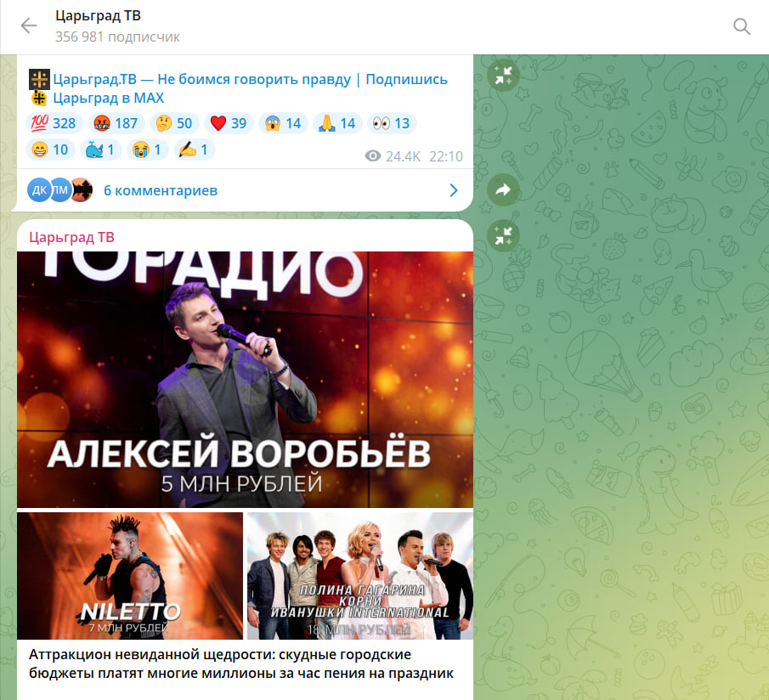This screenshot has width=769, height=700.
Task: Click the ЛМ commenter avatar
Action: click(59, 189)
